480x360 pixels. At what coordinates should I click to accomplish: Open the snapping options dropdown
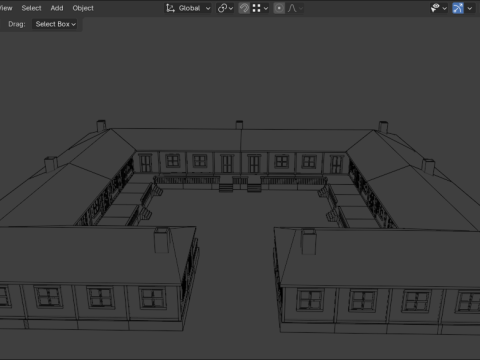click(260, 8)
